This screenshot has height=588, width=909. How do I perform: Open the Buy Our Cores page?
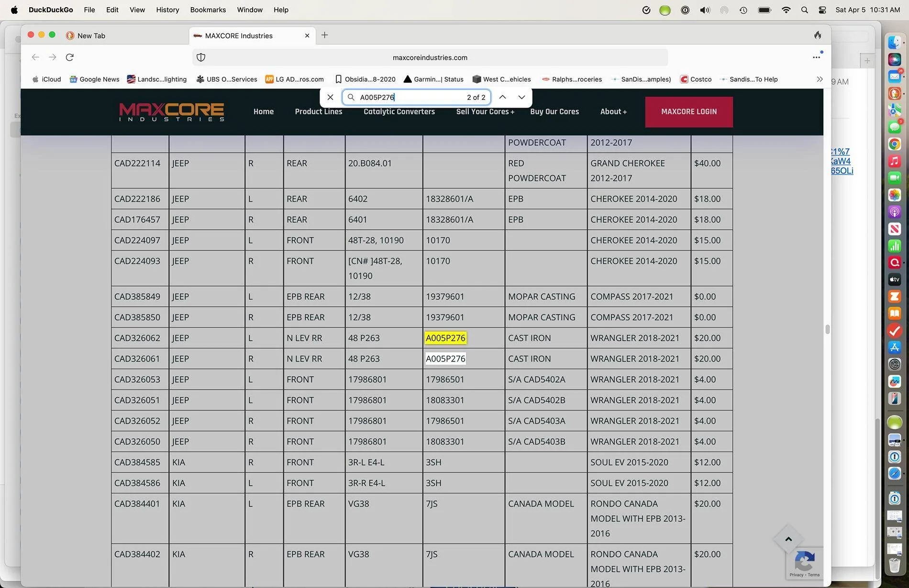click(x=554, y=112)
